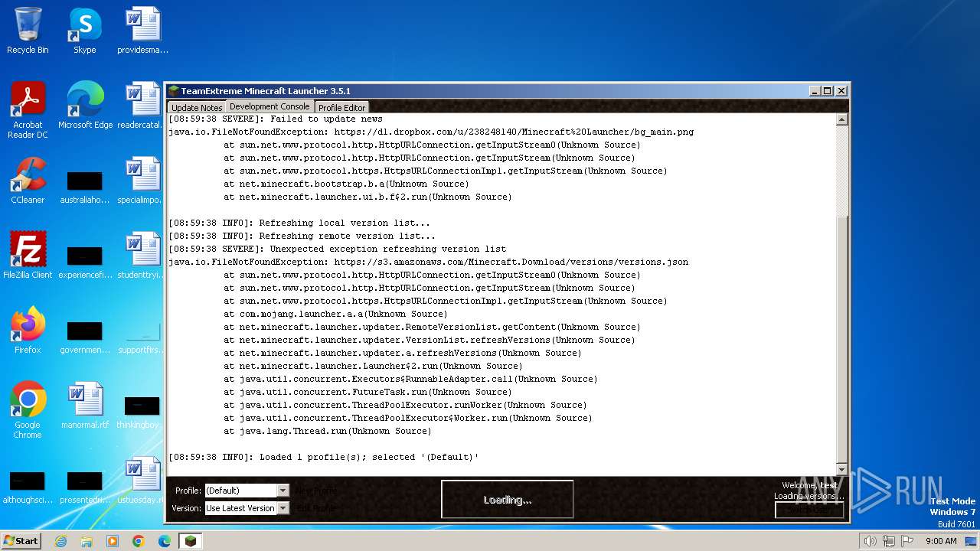Click console scrollbar up arrow

(x=842, y=119)
